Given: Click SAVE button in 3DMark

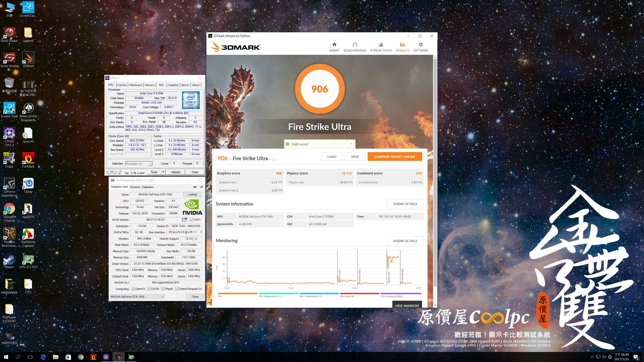Looking at the screenshot, I should coord(355,157).
